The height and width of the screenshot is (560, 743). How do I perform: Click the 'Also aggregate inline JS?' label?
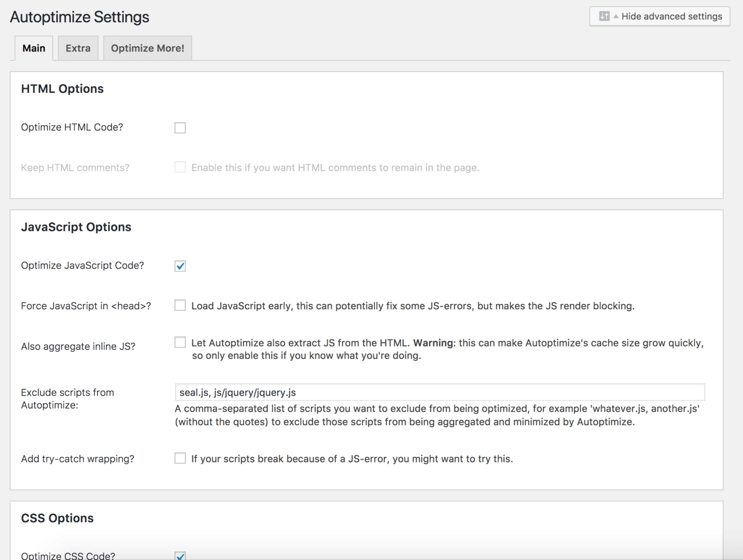coord(78,347)
